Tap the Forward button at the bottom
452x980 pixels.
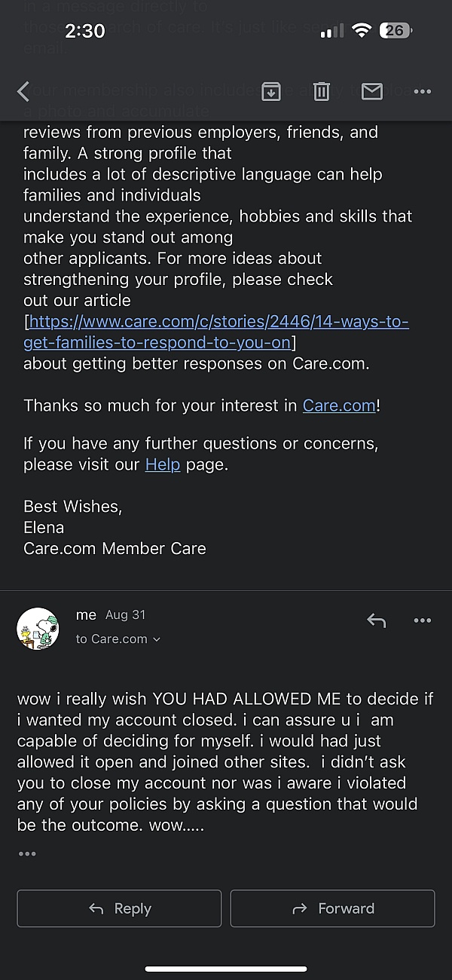click(332, 908)
